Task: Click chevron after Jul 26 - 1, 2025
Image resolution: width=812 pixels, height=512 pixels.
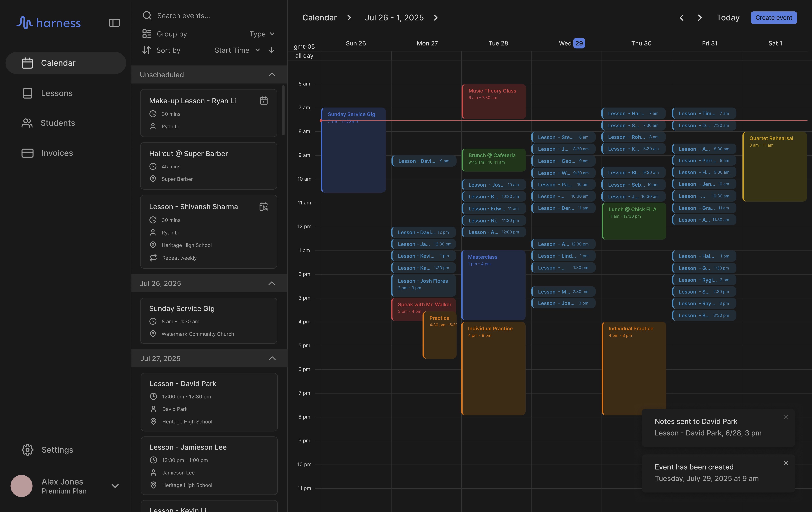Action: [436, 18]
